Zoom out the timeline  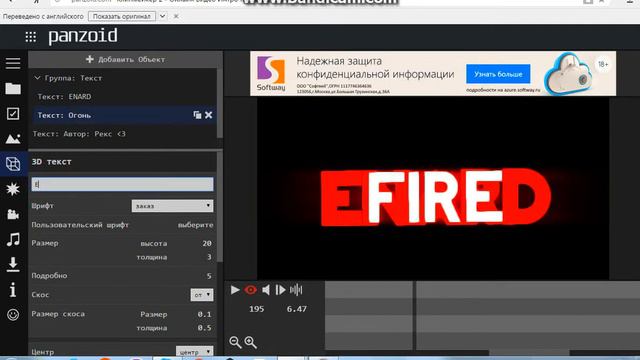(x=235, y=342)
